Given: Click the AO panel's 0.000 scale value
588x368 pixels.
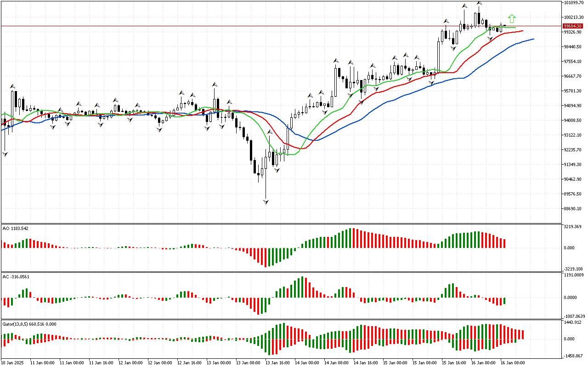Looking at the screenshot, I should click(x=569, y=248).
